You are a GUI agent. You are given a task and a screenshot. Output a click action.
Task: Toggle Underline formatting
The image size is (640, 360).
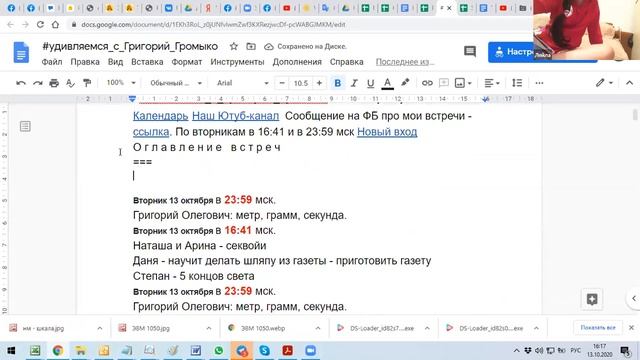(370, 83)
